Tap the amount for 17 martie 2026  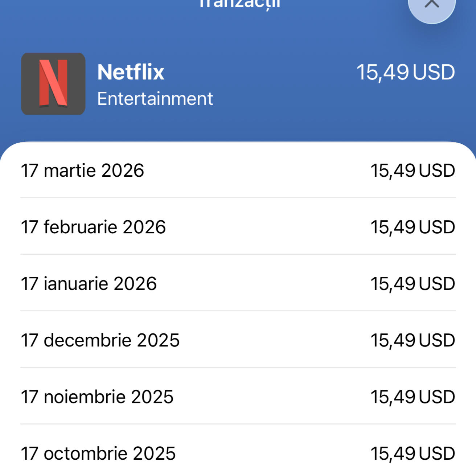click(x=413, y=171)
